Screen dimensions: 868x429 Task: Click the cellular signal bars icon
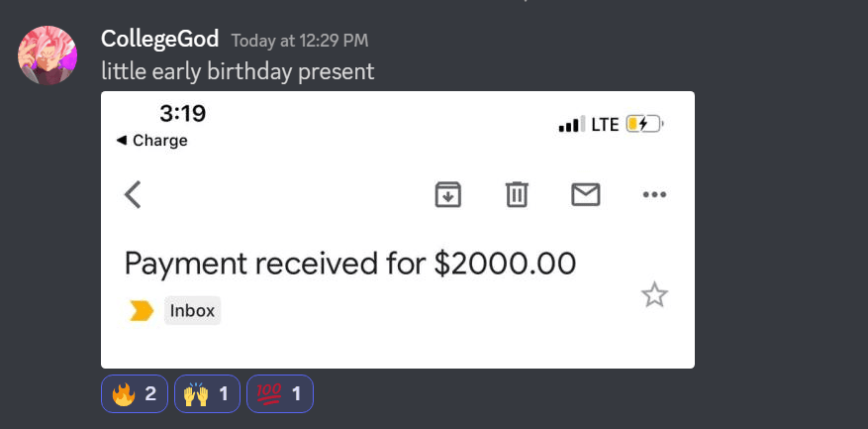[571, 125]
